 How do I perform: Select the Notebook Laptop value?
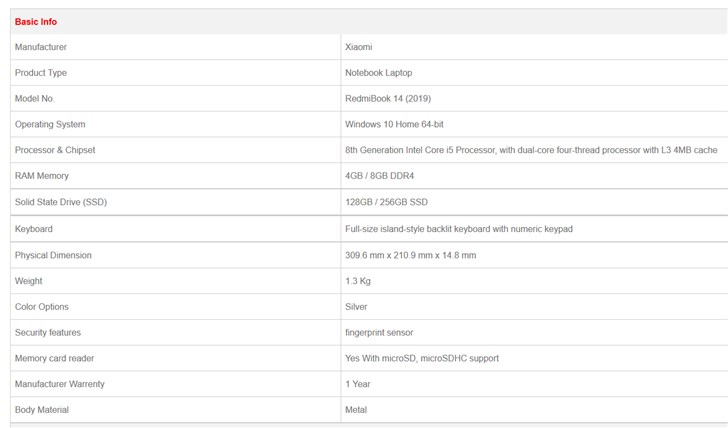tap(378, 73)
